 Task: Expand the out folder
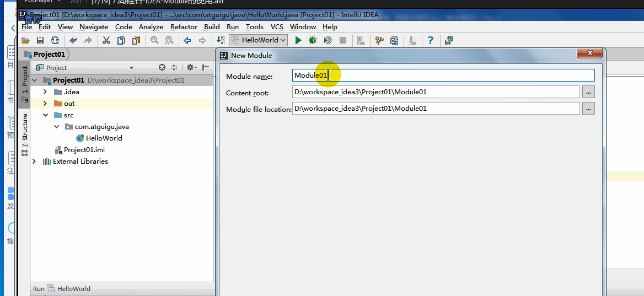pos(45,104)
